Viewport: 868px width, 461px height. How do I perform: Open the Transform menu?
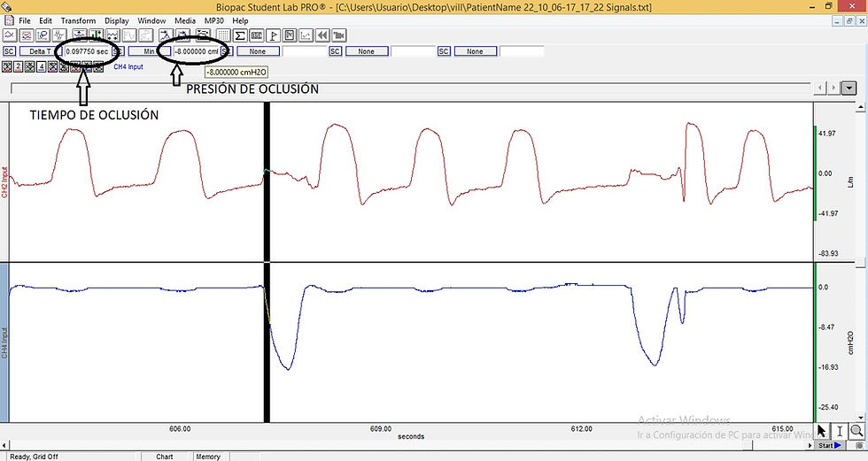(78, 20)
